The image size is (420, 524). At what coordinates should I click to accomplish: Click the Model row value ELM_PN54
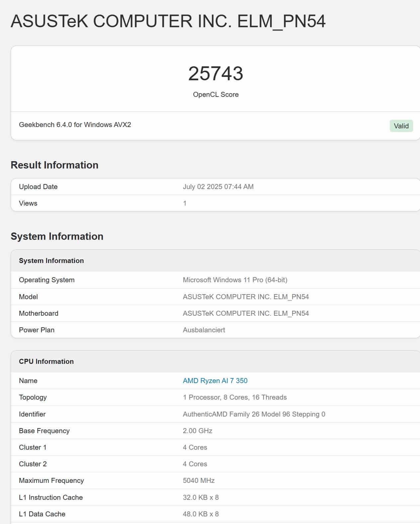(x=245, y=297)
